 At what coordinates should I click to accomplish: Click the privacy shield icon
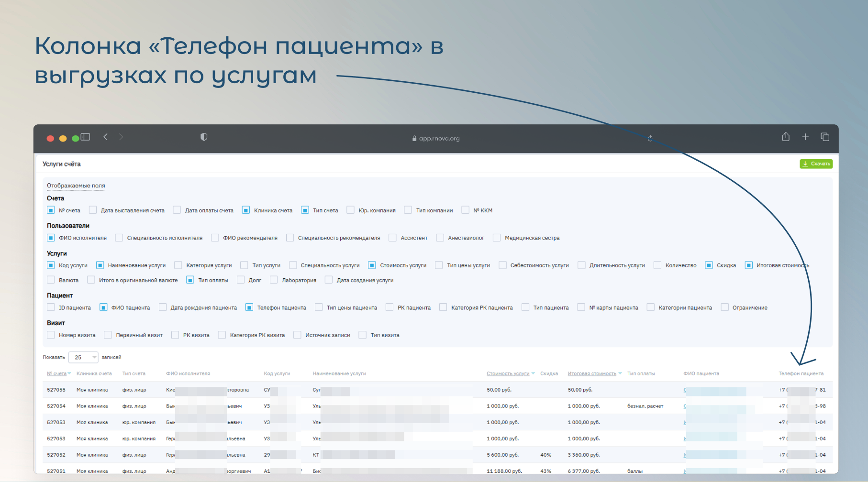coord(204,137)
